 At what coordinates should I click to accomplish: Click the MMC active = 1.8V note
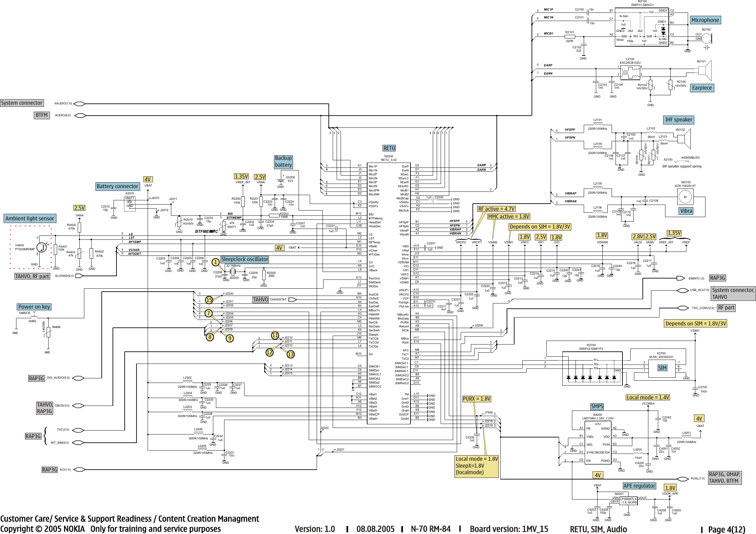[509, 216]
